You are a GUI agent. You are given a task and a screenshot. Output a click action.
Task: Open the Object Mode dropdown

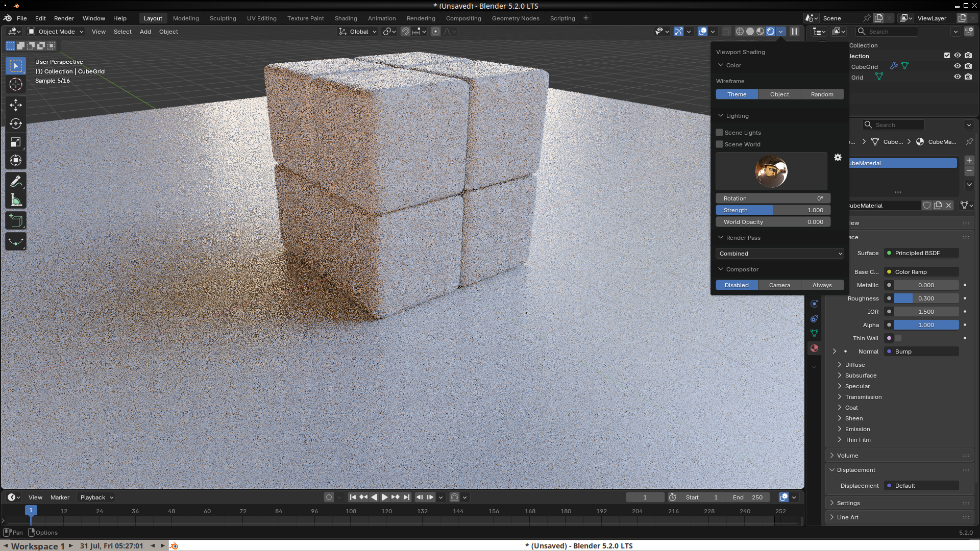(56, 32)
